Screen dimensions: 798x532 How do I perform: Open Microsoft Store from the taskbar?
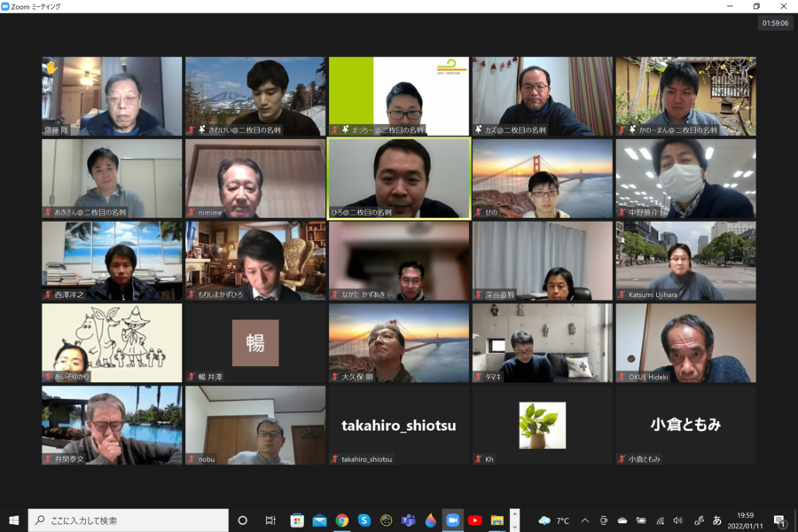(297, 520)
